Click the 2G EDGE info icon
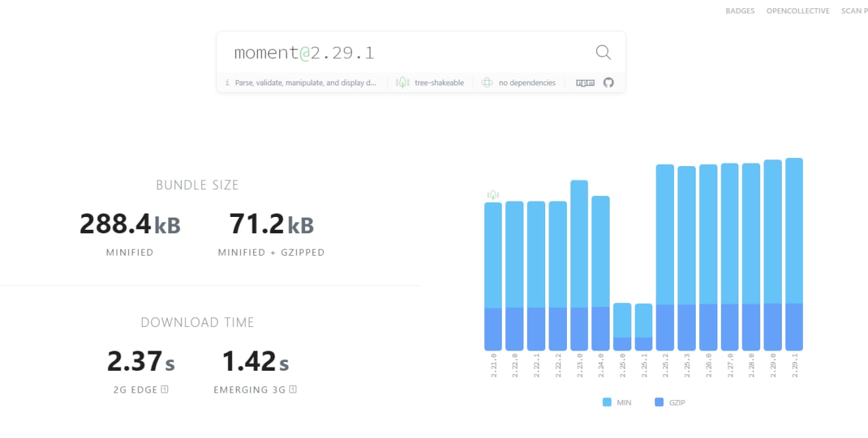This screenshot has width=868, height=438. click(165, 389)
